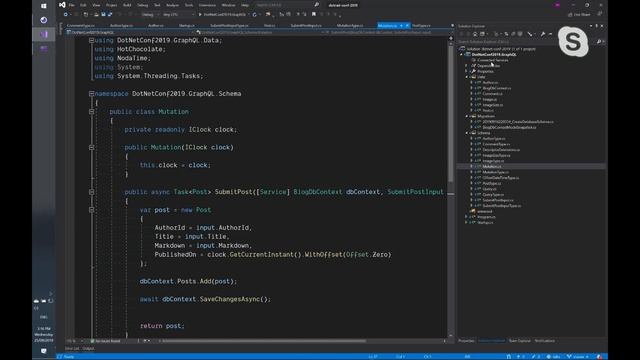640x360 pixels.
Task: Open the Project menu
Action: 111,5
